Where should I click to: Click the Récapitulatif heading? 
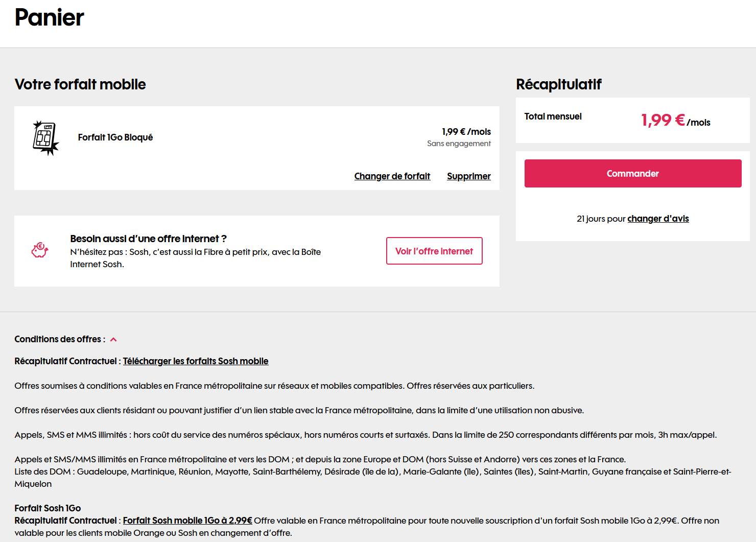point(559,84)
